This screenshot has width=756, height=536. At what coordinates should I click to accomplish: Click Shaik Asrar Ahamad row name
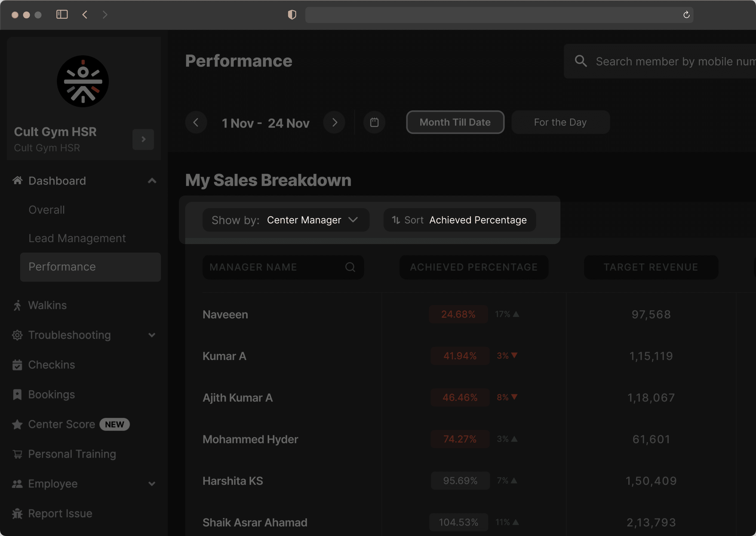coord(255,522)
